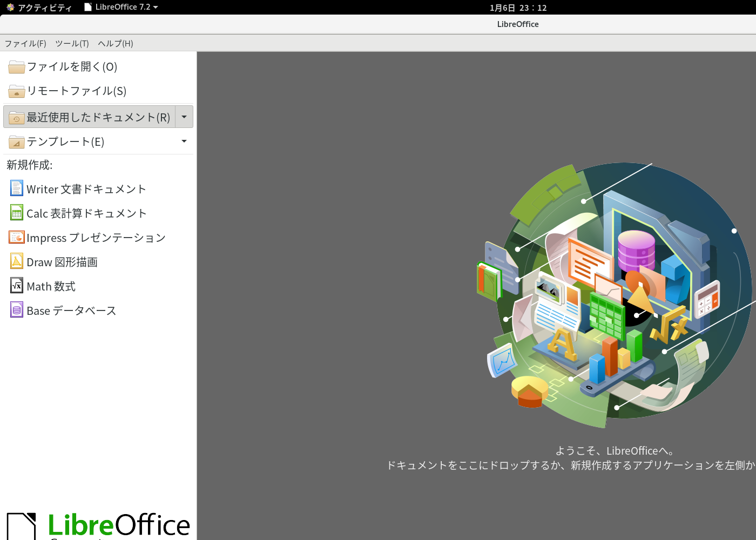Click the Math formula icon
This screenshot has height=540, width=756.
[x=17, y=286]
